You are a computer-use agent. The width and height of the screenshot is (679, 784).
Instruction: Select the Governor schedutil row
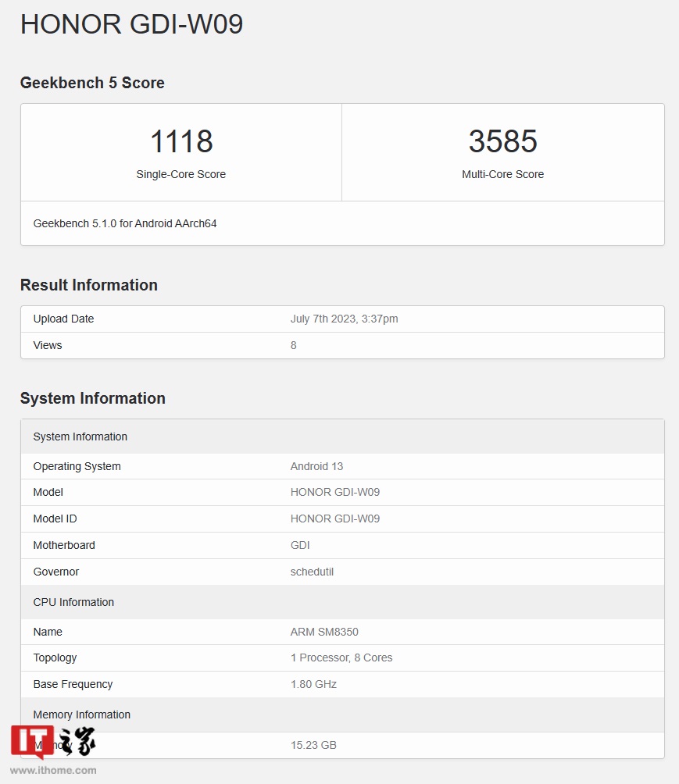342,572
